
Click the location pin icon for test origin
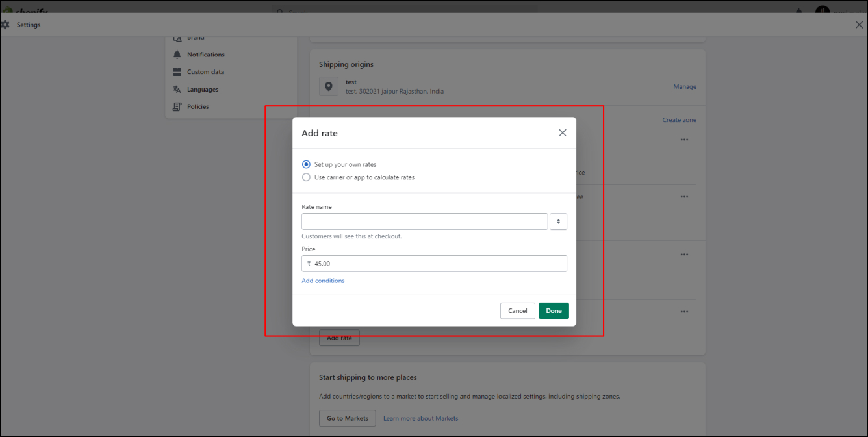click(x=328, y=86)
